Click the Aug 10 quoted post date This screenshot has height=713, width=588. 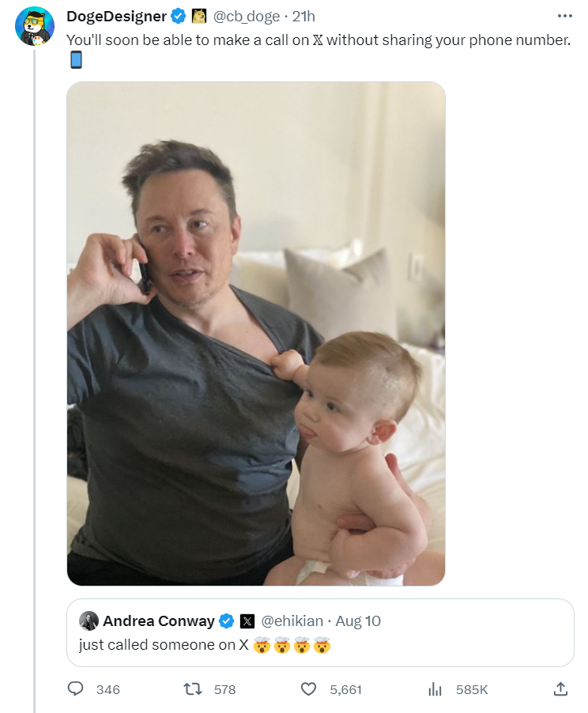[358, 621]
